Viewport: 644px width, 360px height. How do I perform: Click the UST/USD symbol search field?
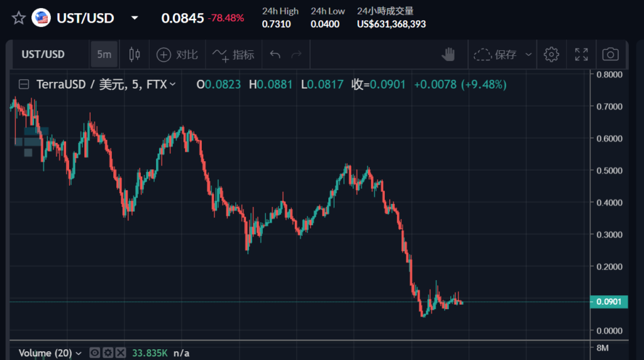pyautogui.click(x=43, y=55)
